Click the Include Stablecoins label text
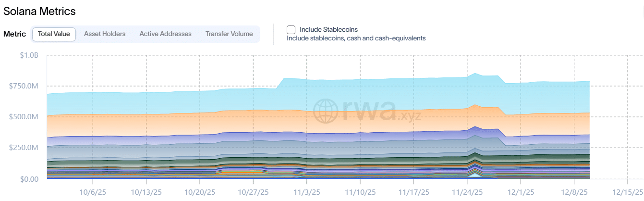The width and height of the screenshot is (644, 201). [x=328, y=30]
